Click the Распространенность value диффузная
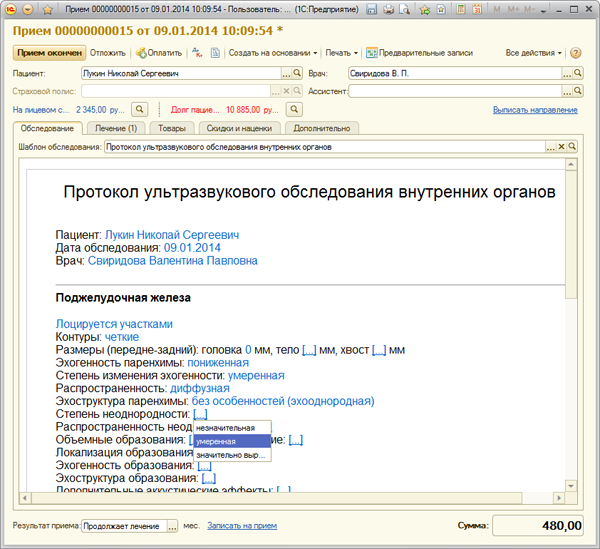This screenshot has width=600, height=549. (200, 388)
